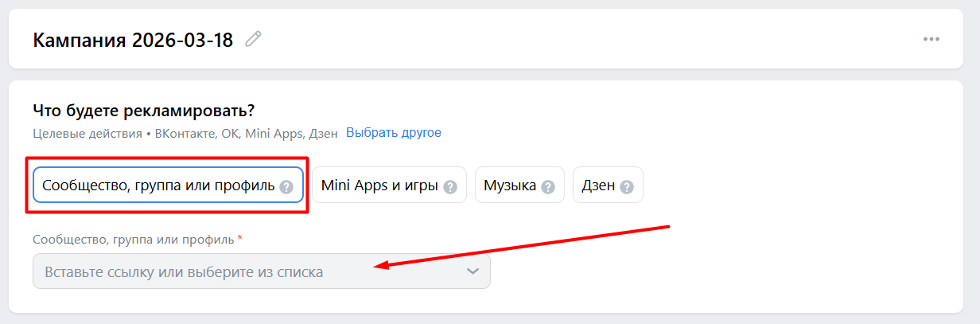Pick Дзен as the advertised object
The height and width of the screenshot is (324, 980).
click(x=597, y=185)
